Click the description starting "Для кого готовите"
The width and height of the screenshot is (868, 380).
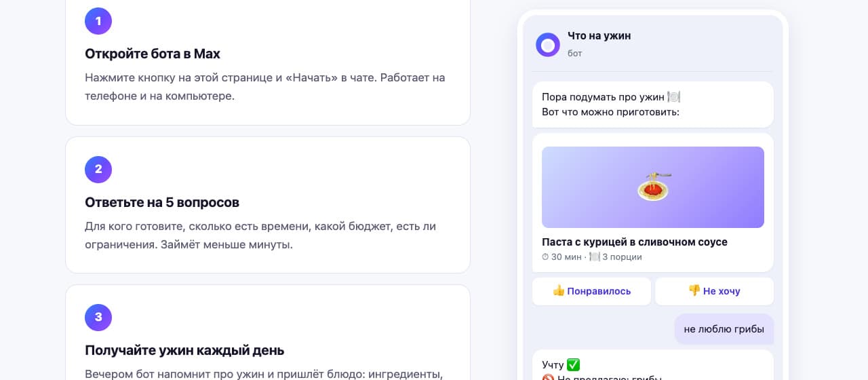[260, 235]
